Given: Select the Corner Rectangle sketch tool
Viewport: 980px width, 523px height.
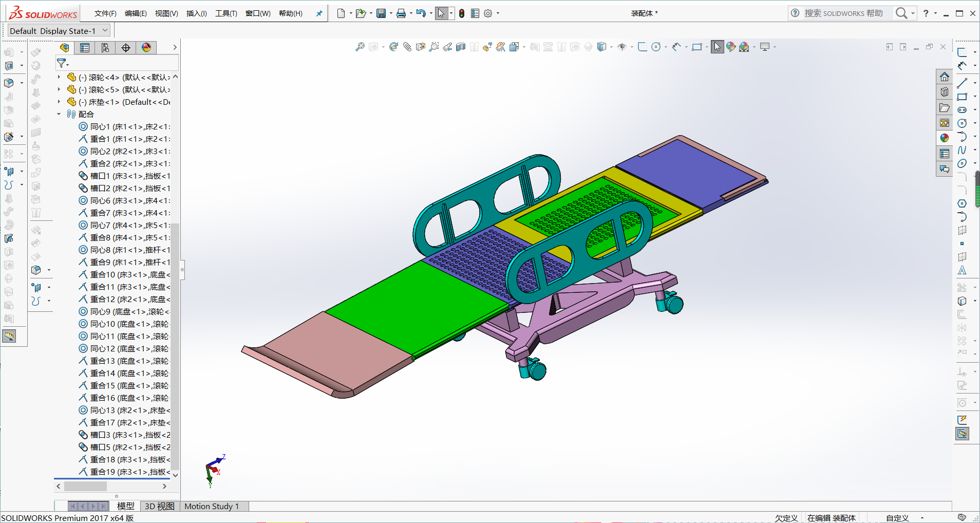Looking at the screenshot, I should click(962, 96).
